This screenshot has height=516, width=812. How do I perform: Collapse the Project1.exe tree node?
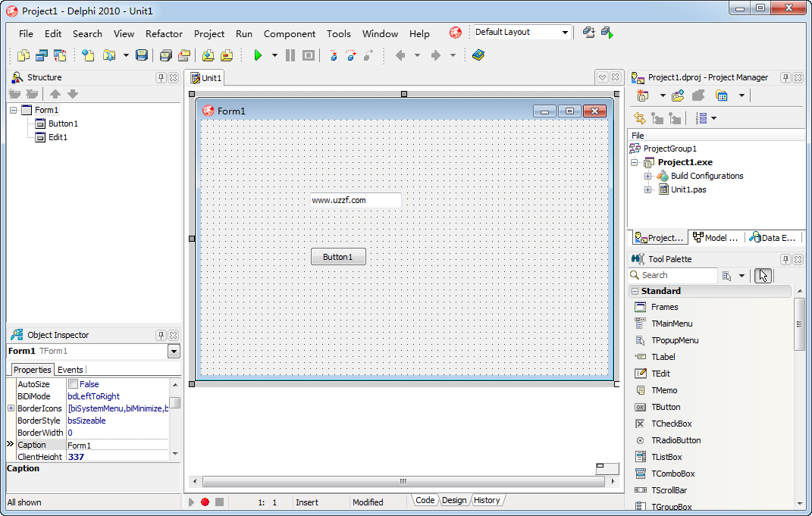(635, 162)
